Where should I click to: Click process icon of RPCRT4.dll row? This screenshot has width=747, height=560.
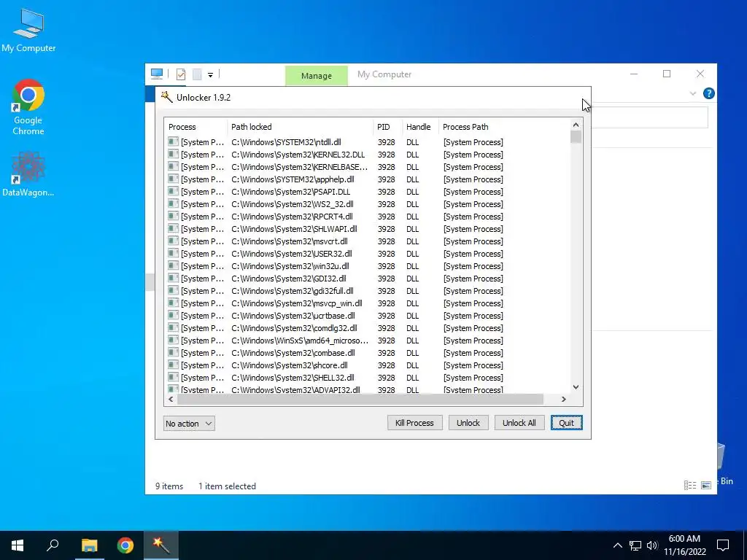click(173, 216)
